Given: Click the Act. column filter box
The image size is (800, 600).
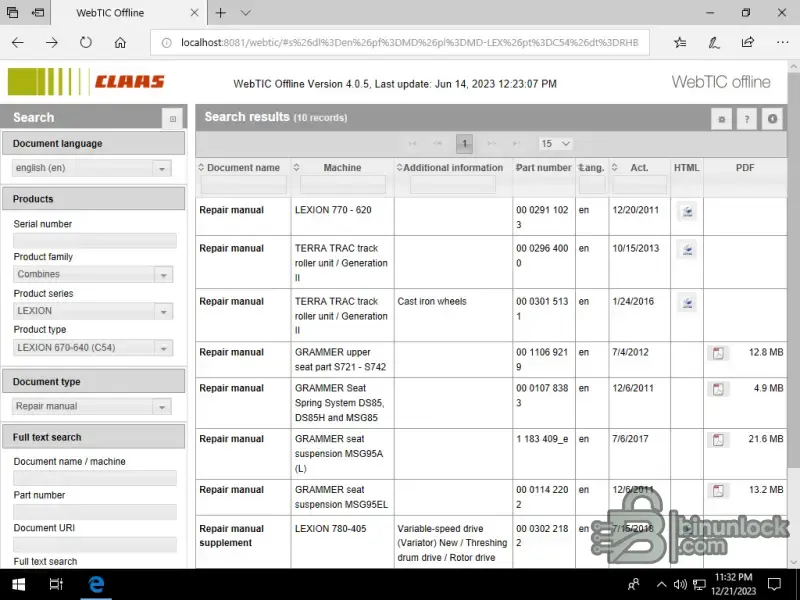Looking at the screenshot, I should tap(639, 184).
